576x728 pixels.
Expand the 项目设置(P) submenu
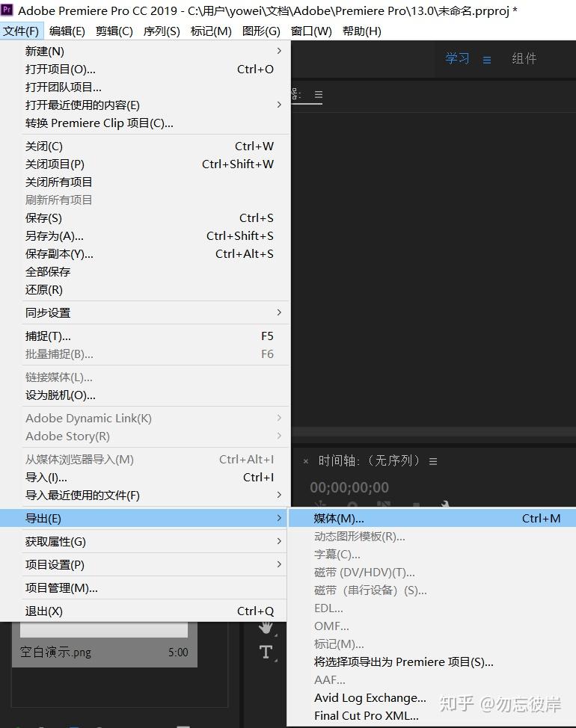[144, 564]
